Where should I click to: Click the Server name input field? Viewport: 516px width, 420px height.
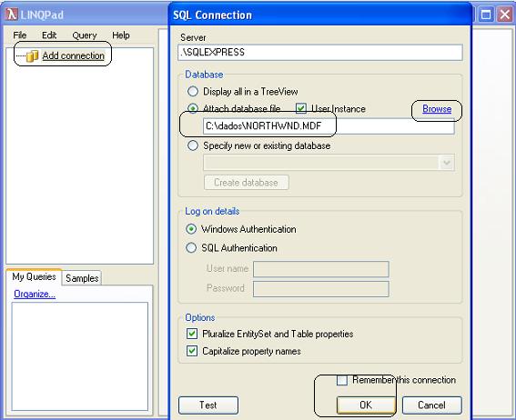pos(319,52)
